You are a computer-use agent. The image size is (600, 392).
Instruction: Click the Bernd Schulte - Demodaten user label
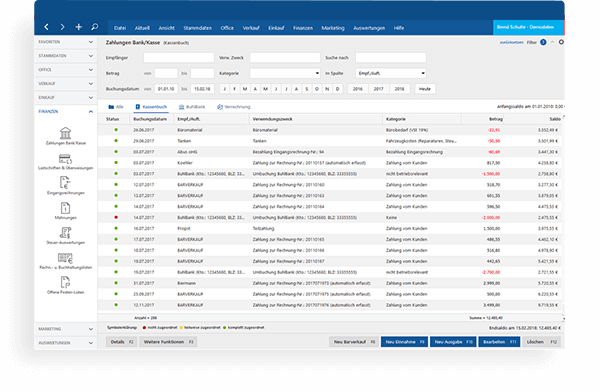[x=525, y=27]
